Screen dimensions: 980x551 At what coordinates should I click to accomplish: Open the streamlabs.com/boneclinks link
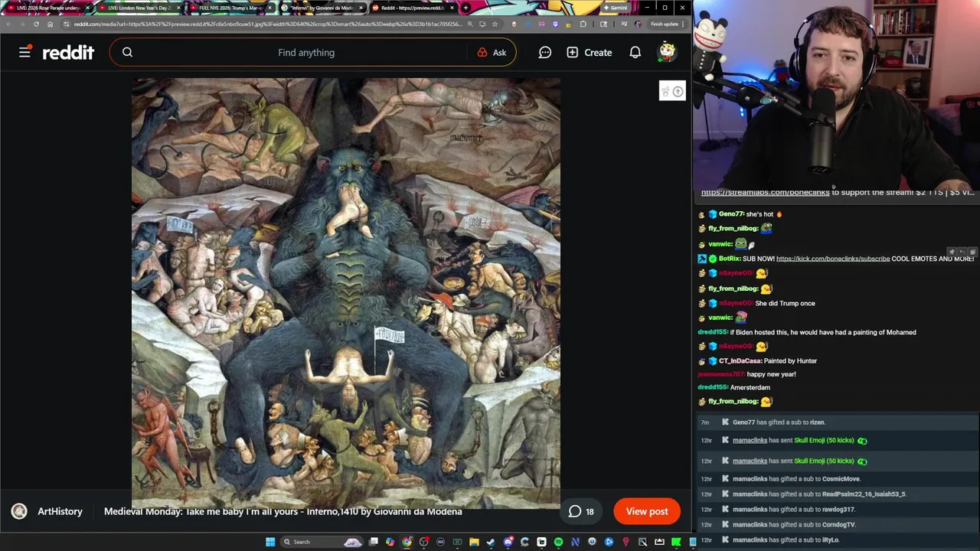coord(765,192)
